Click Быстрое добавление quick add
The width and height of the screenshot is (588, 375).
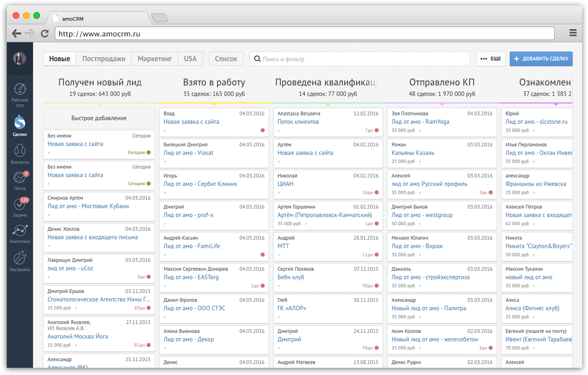[x=99, y=118]
